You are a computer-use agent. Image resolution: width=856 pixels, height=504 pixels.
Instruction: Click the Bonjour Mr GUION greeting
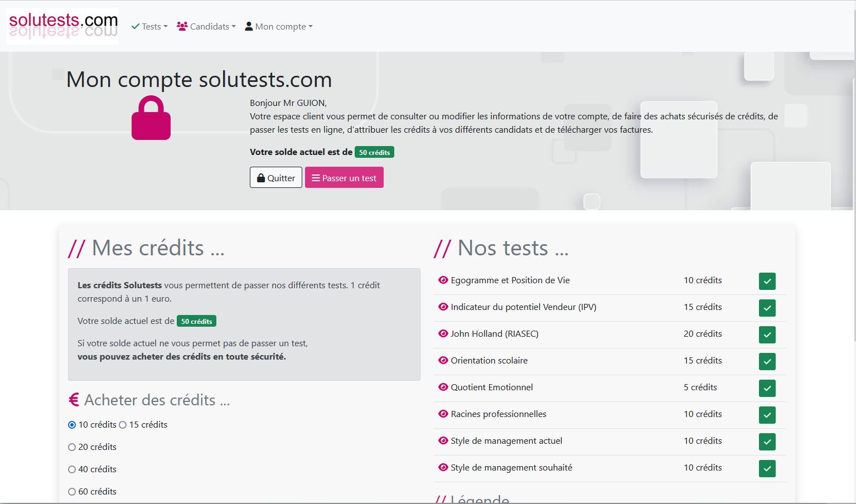288,103
